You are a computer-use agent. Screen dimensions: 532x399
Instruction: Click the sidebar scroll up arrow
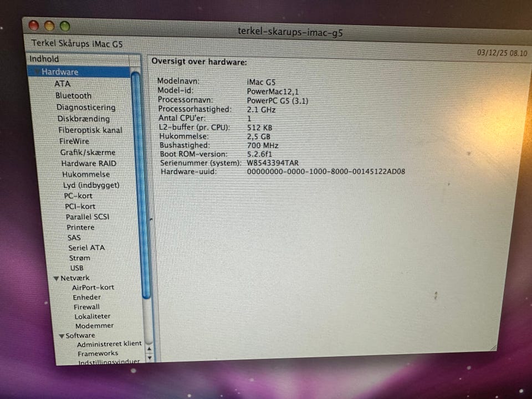[x=149, y=349]
